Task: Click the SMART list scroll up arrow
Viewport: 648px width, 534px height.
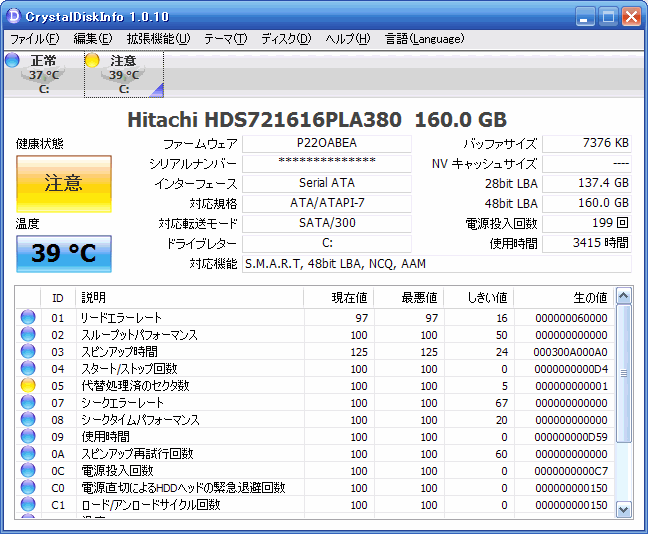Action: tap(624, 296)
